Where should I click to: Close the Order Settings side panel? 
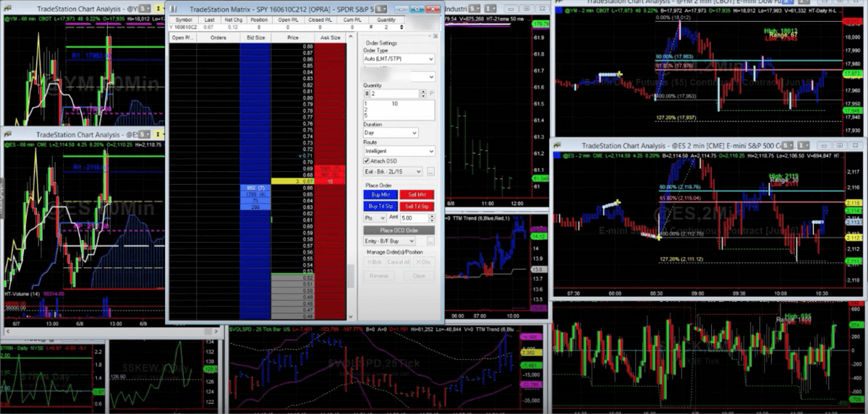pyautogui.click(x=435, y=35)
